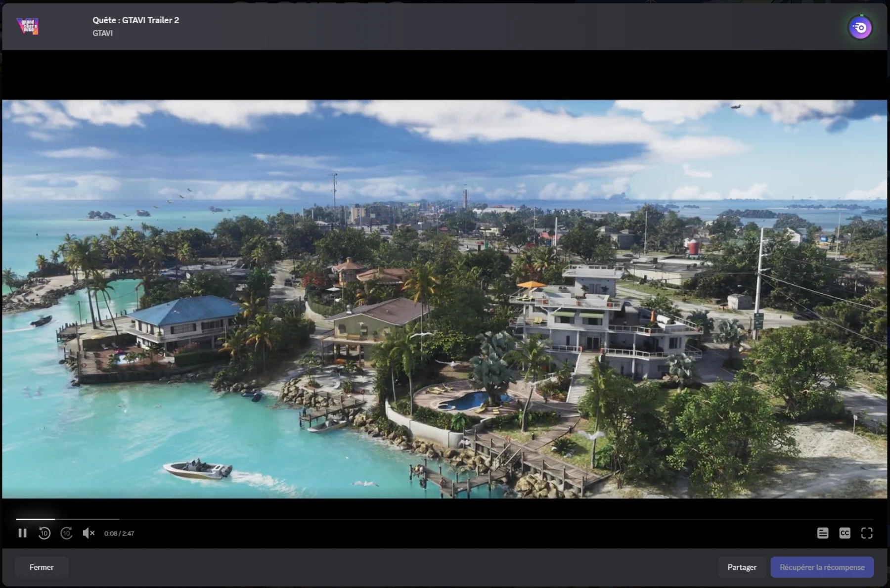Image resolution: width=890 pixels, height=588 pixels.
Task: Open the transcript panel
Action: click(x=823, y=533)
